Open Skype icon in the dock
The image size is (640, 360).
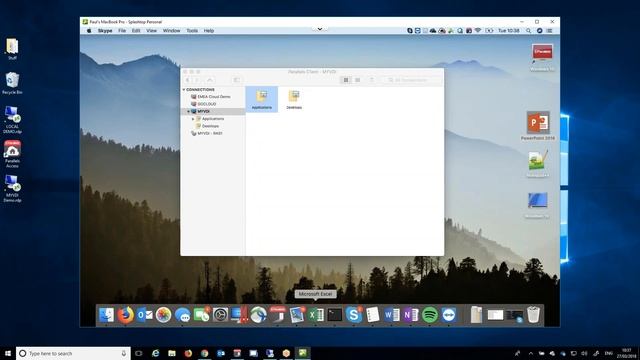click(x=353, y=315)
